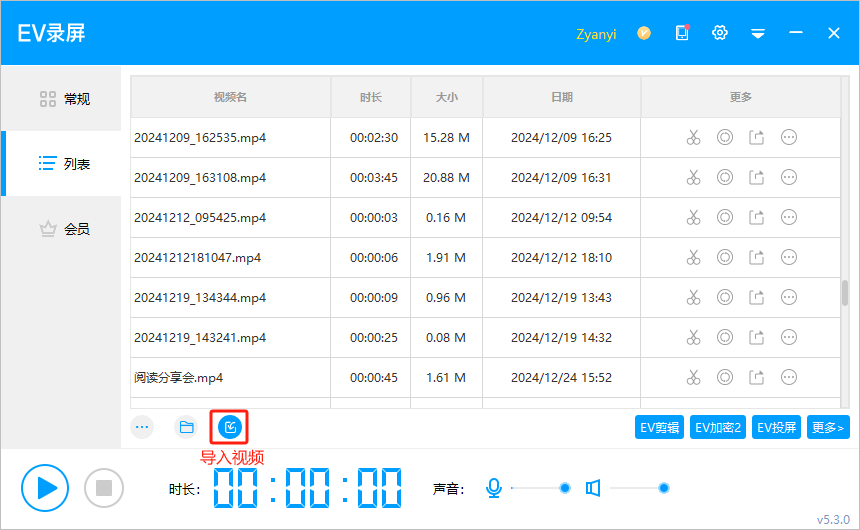The width and height of the screenshot is (860, 530).
Task: Click the microphone volume slider handle
Action: 565,488
